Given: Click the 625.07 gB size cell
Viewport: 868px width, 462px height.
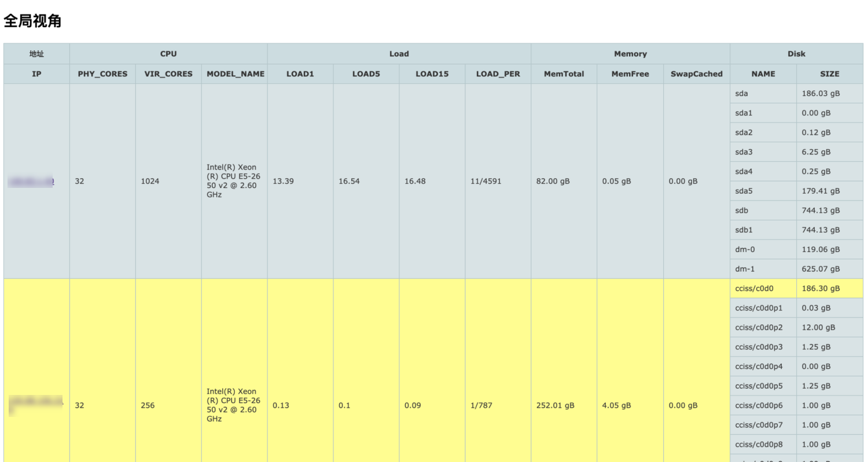Looking at the screenshot, I should [x=830, y=269].
